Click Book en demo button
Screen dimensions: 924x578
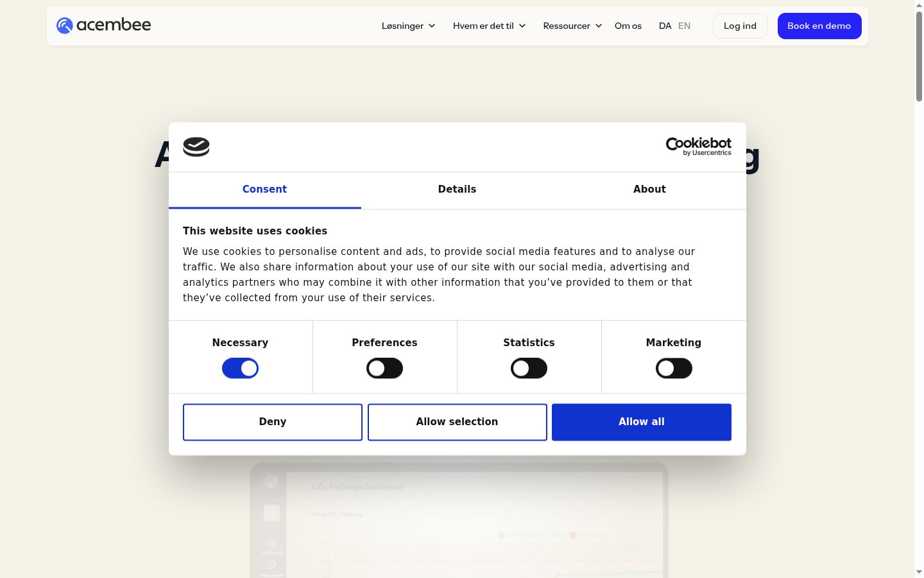click(819, 26)
